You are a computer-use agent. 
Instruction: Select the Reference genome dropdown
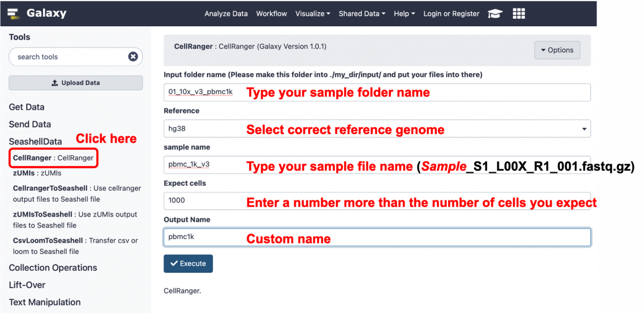pos(377,129)
